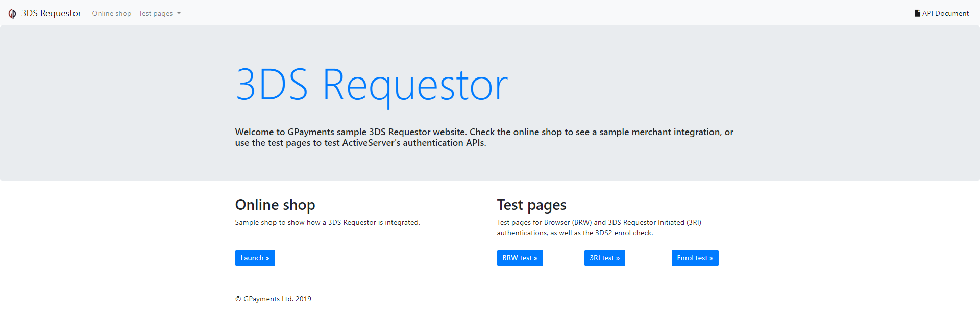
Task: Click the horizontal divider under the title
Action: pyautogui.click(x=490, y=115)
